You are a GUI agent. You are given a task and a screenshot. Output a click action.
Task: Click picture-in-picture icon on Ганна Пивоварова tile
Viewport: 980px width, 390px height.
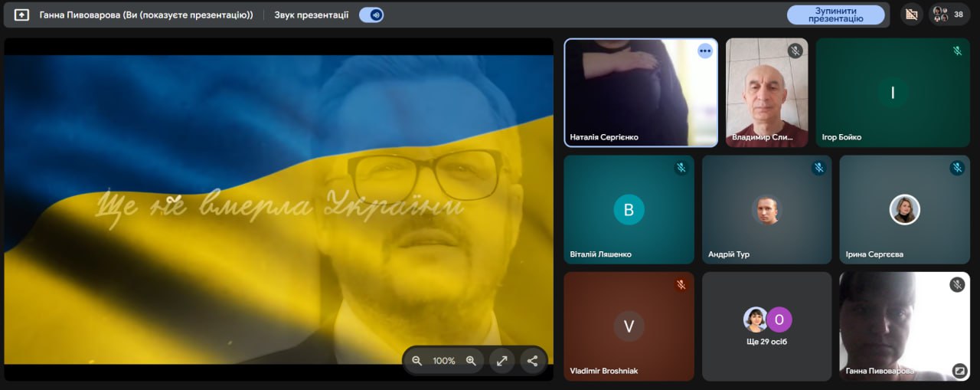(x=959, y=371)
